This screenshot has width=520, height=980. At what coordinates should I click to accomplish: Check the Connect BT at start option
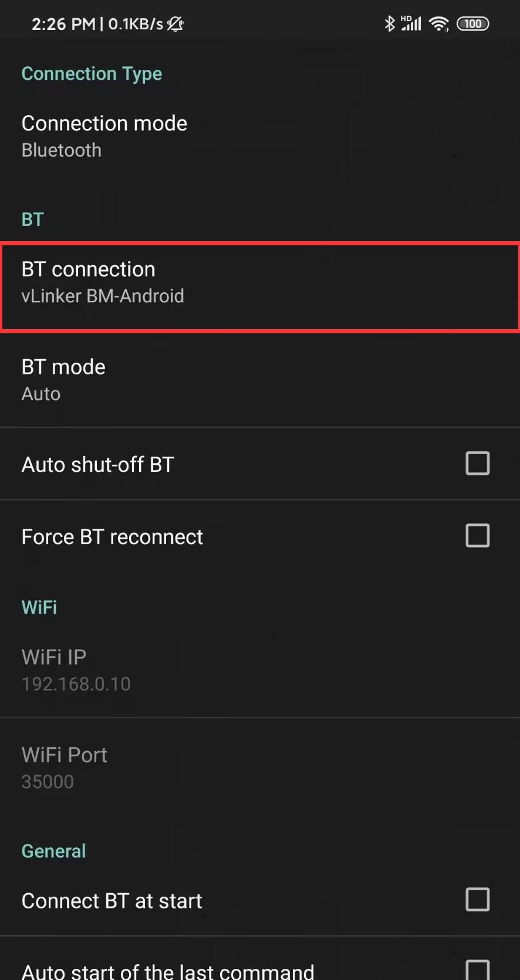479,900
